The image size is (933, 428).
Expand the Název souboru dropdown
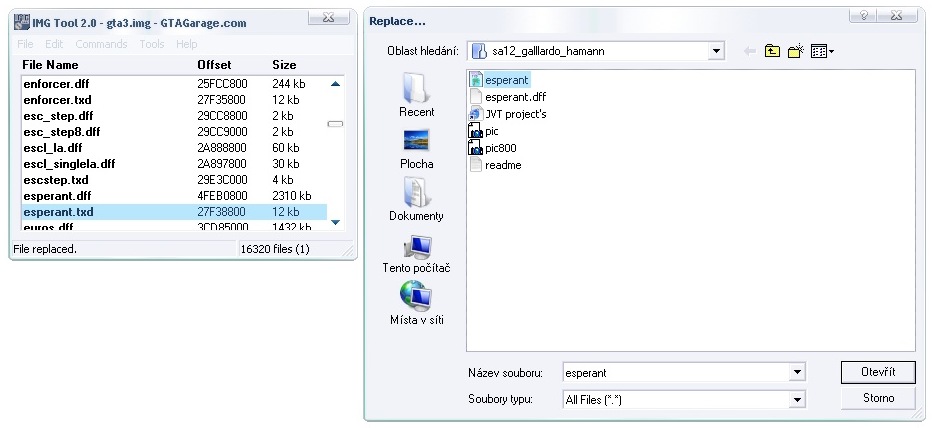pyautogui.click(x=796, y=373)
